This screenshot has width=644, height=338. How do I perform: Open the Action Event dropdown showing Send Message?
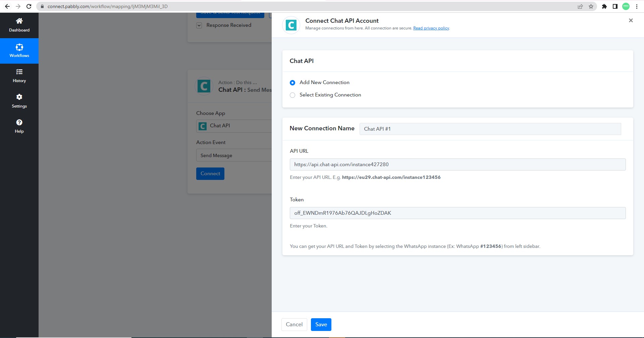pos(234,155)
